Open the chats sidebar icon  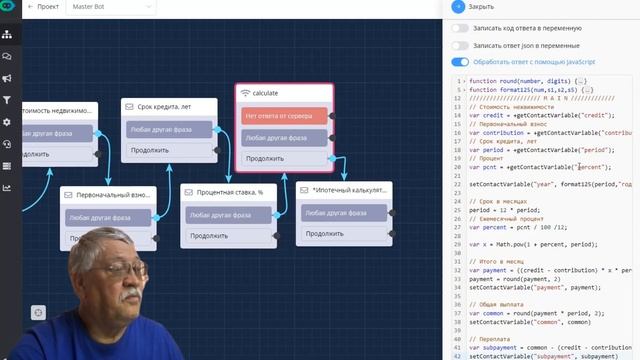click(x=7, y=56)
